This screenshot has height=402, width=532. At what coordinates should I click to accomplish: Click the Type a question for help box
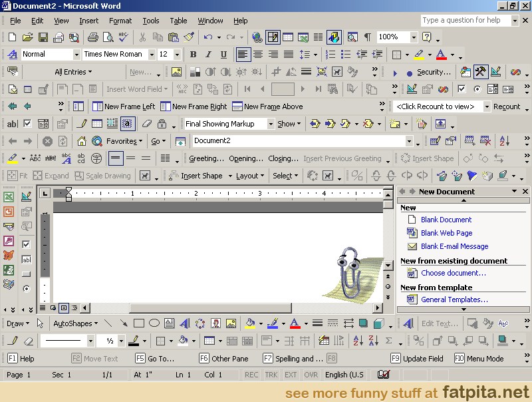(464, 21)
